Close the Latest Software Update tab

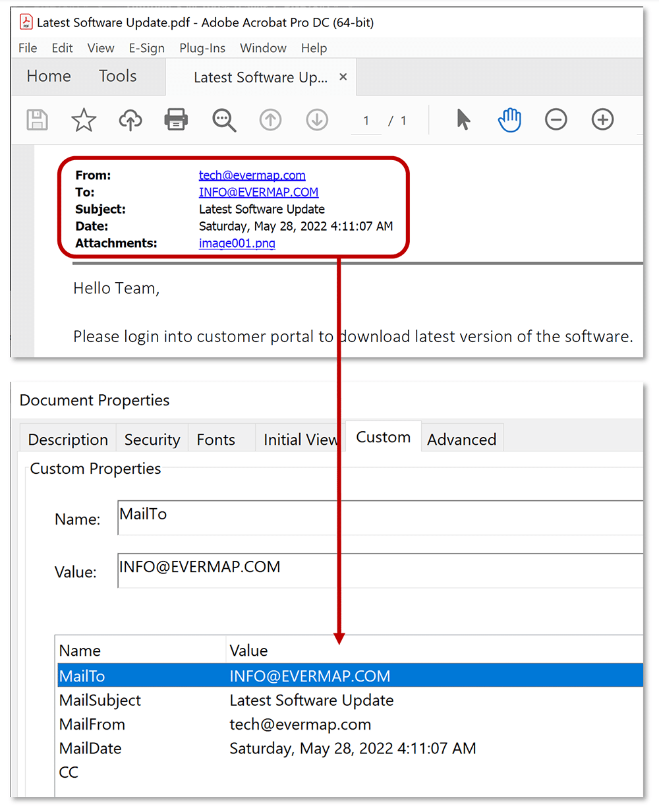[x=343, y=77]
